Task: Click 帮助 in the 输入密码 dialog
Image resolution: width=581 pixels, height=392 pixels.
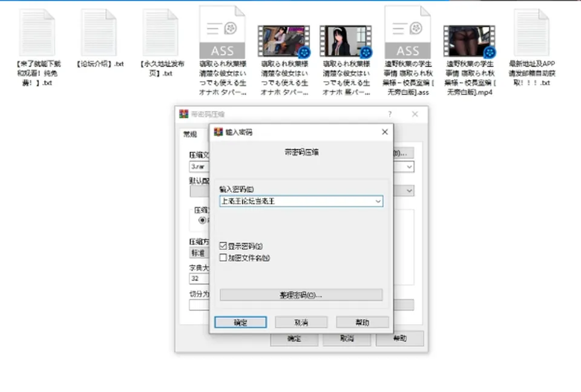Action: tap(363, 322)
